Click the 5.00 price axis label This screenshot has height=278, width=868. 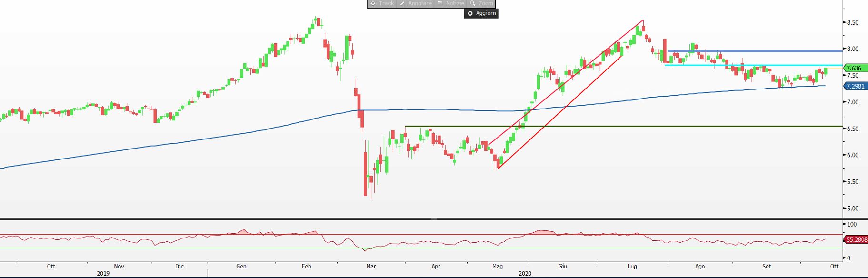tap(852, 208)
